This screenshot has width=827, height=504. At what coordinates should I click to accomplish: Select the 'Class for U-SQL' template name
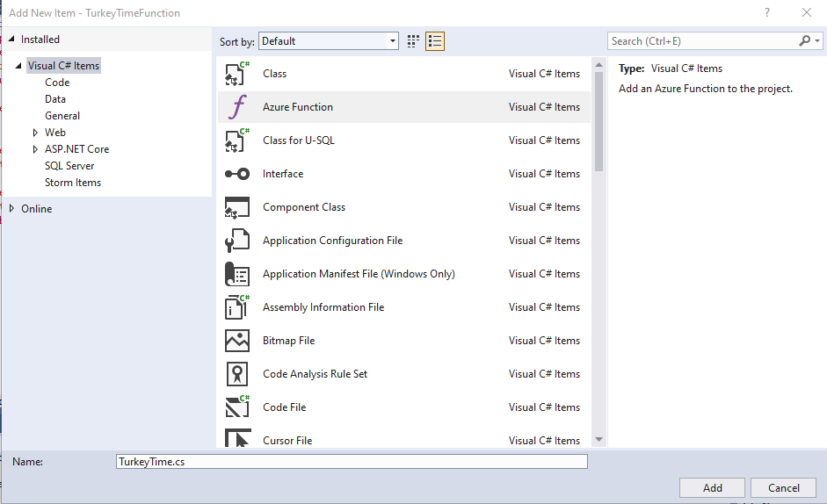(x=299, y=140)
